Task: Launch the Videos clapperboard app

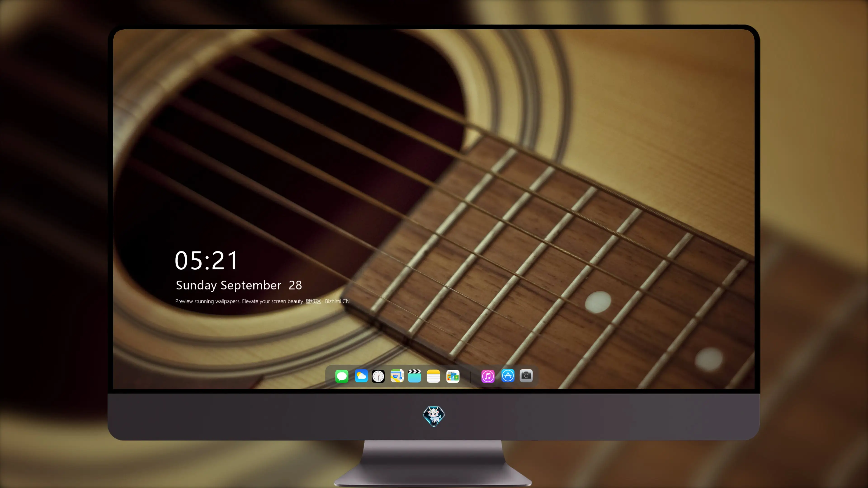Action: click(x=415, y=376)
